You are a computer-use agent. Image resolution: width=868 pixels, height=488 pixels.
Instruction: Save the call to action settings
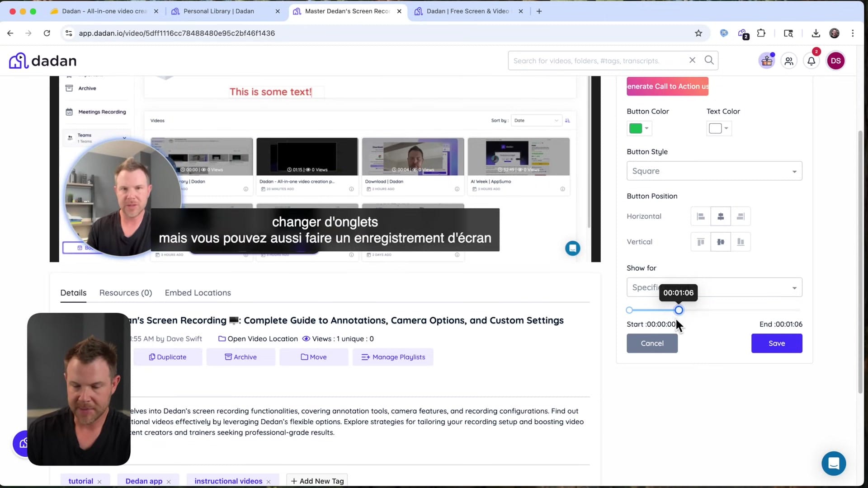tap(777, 343)
